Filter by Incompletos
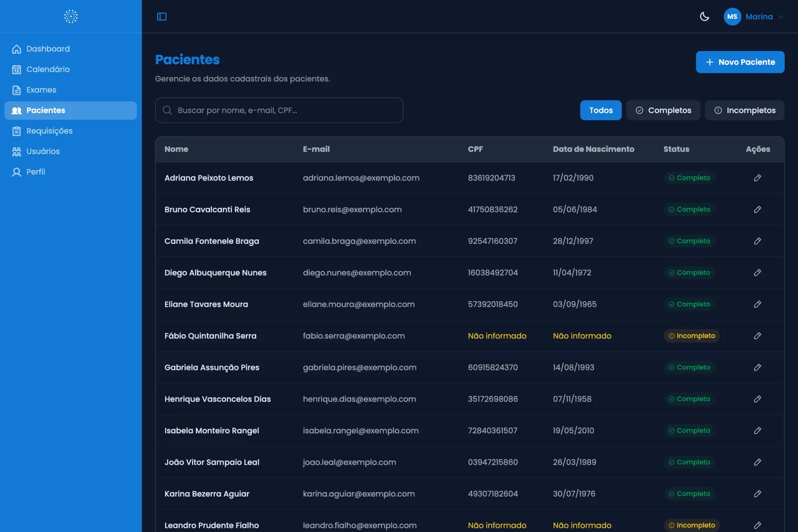The height and width of the screenshot is (532, 798). [x=745, y=110]
